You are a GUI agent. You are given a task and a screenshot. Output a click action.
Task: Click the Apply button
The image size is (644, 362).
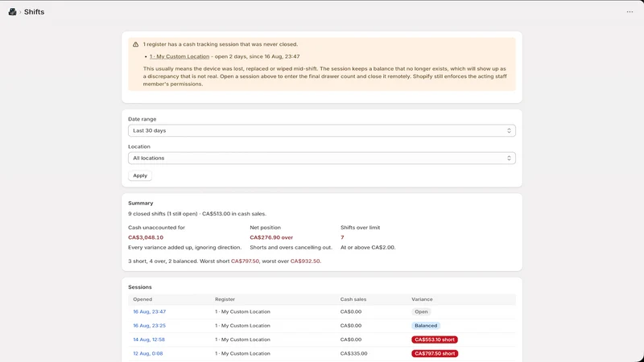point(140,175)
